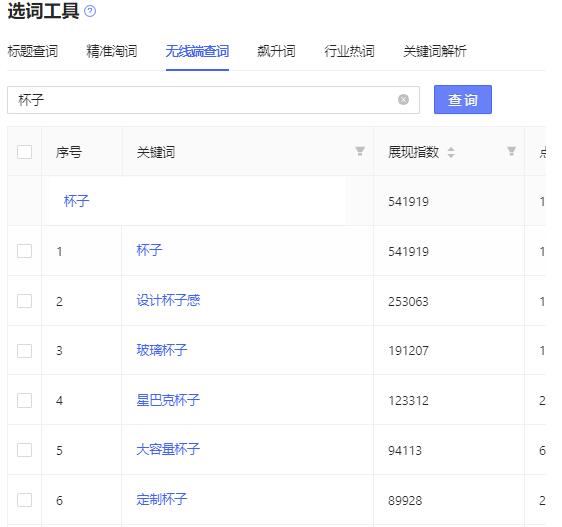Focus the keyword search input field
The height and width of the screenshot is (527, 562).
pos(213,100)
